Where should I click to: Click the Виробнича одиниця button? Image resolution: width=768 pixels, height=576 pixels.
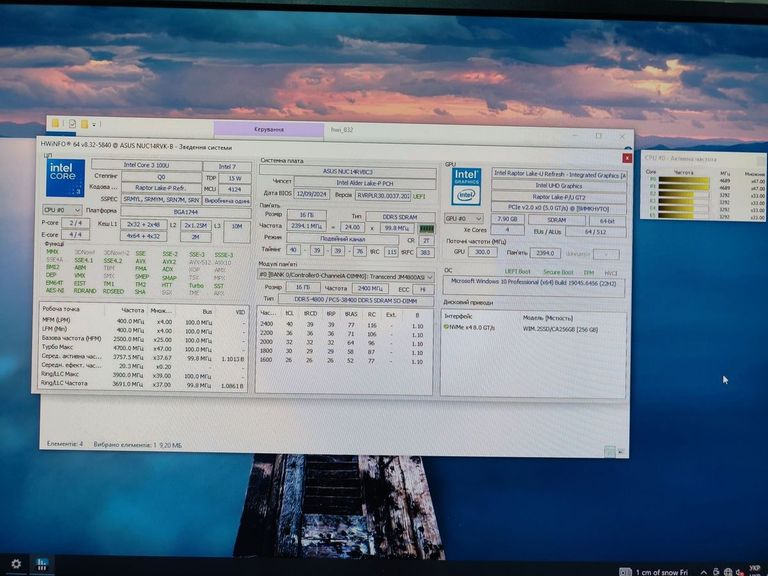point(226,199)
